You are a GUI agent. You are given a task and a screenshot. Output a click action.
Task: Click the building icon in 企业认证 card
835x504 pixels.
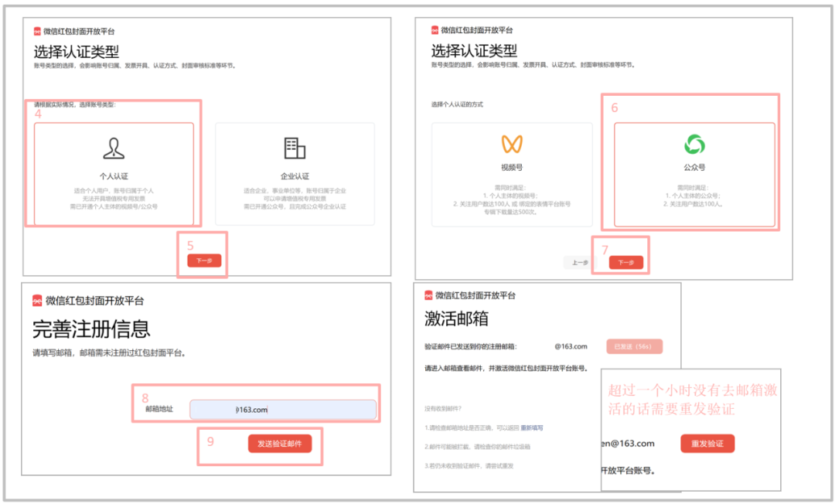[x=294, y=148]
